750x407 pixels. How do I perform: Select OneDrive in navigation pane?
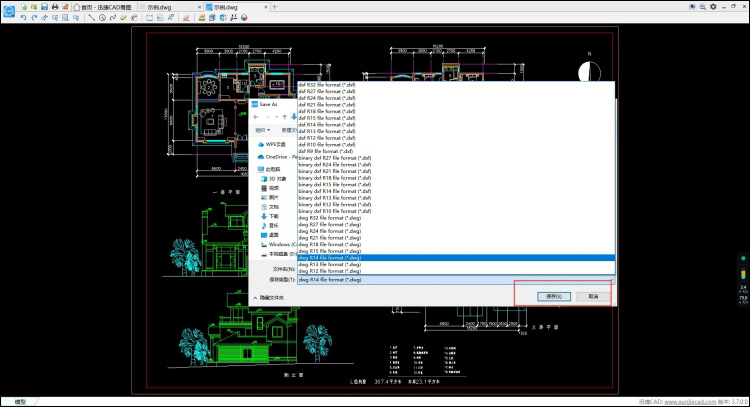(x=277, y=157)
